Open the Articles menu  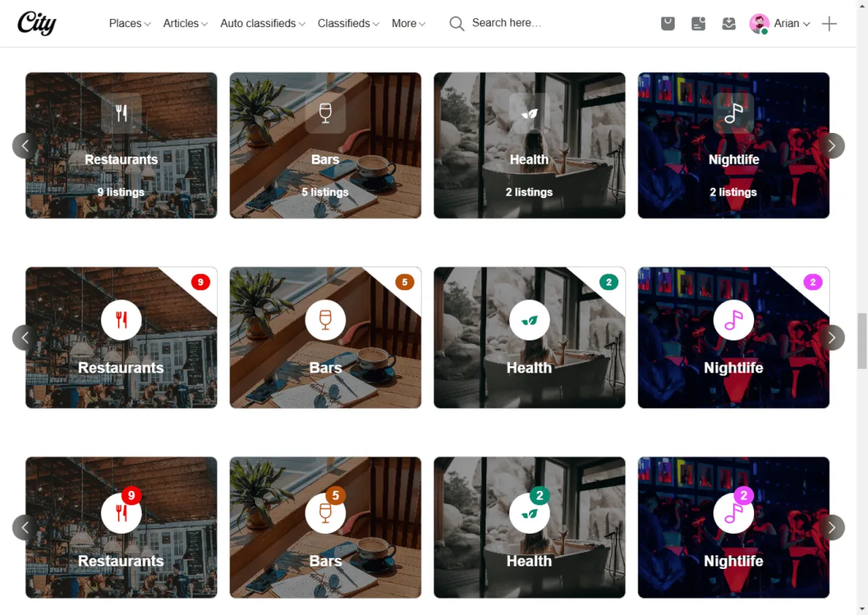(185, 23)
